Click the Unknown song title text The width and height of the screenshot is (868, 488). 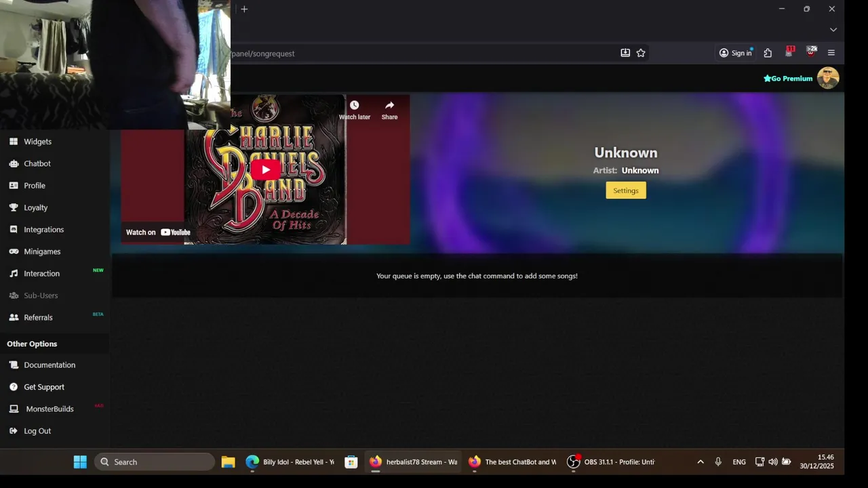[x=626, y=152]
